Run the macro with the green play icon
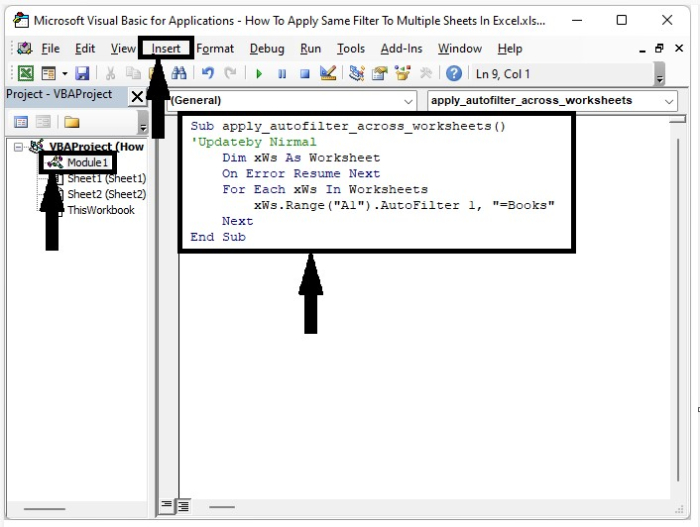This screenshot has width=700, height=527. [259, 73]
